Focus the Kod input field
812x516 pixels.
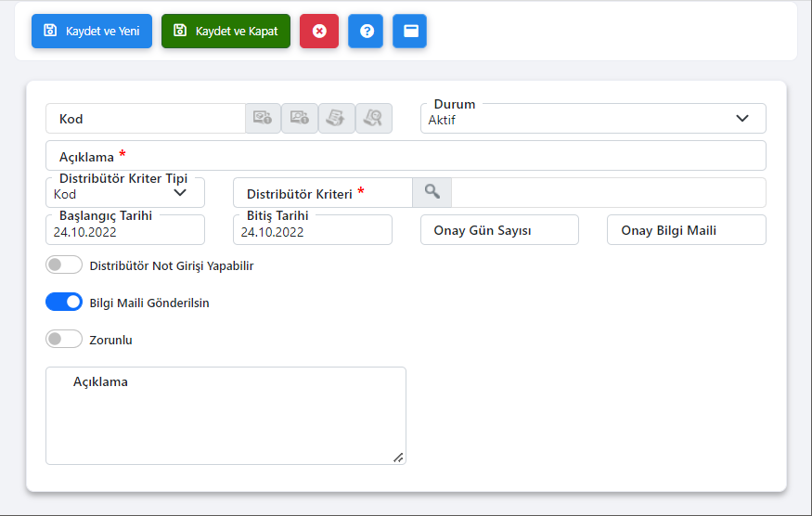click(146, 119)
